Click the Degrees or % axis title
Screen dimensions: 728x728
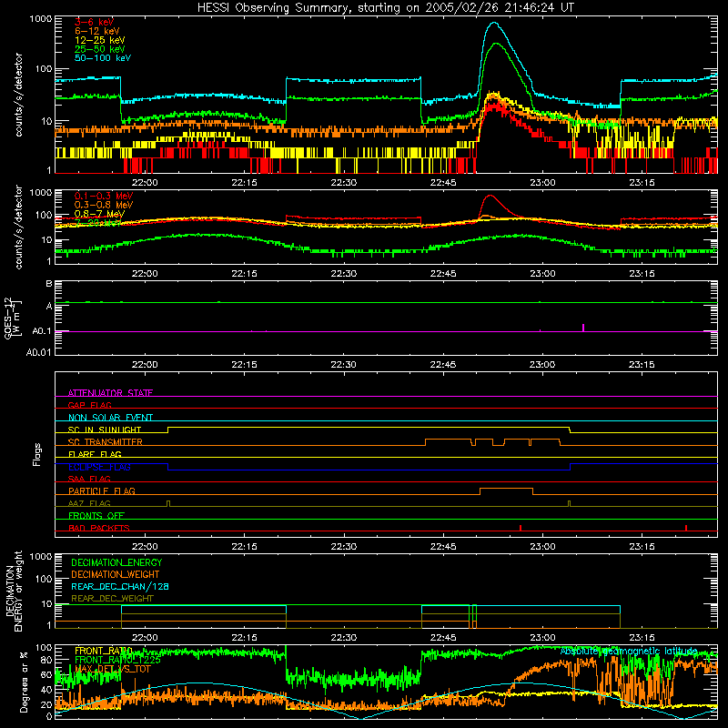click(24, 682)
